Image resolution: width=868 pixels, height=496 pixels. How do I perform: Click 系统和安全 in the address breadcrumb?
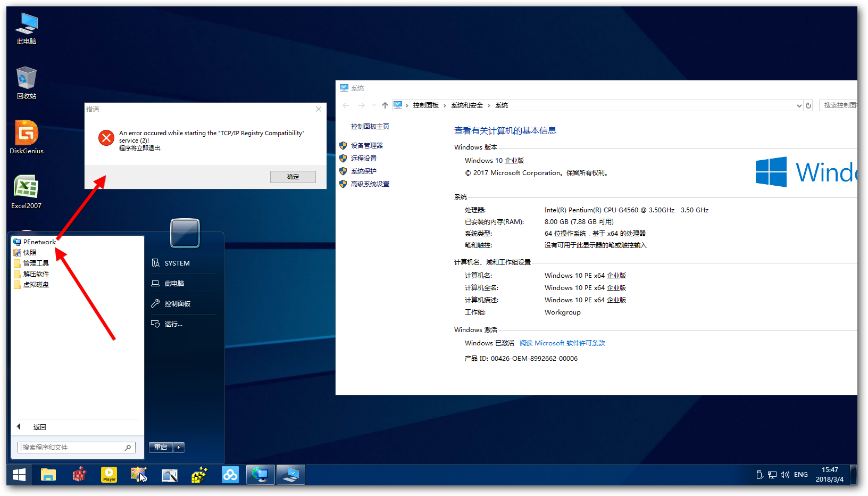point(467,105)
